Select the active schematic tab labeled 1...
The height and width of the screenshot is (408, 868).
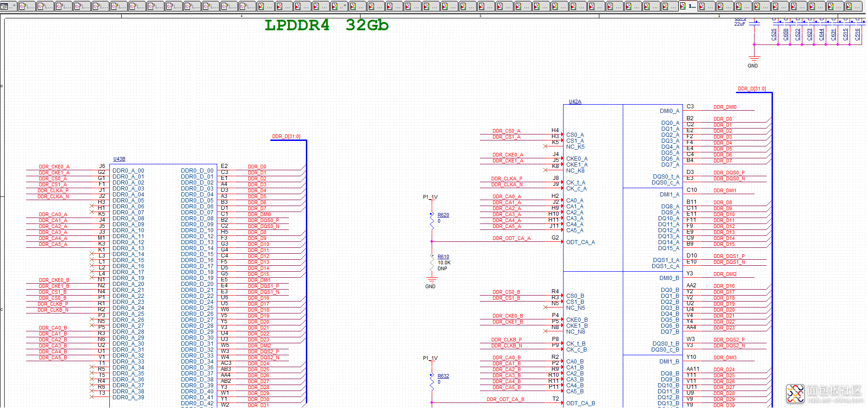[x=688, y=6]
